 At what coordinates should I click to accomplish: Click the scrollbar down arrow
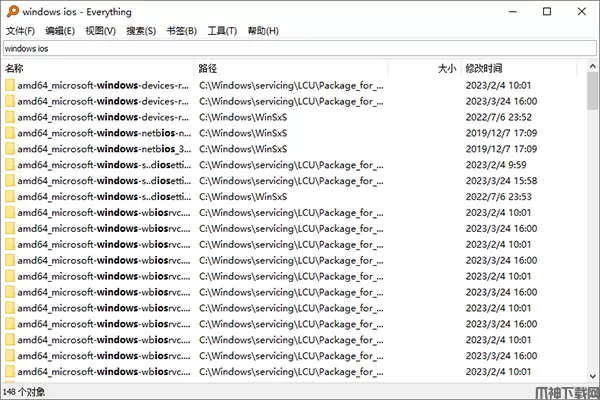pos(592,376)
